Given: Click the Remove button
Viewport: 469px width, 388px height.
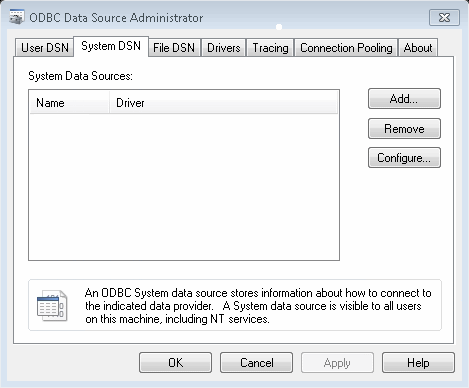Looking at the screenshot, I should (x=404, y=128).
